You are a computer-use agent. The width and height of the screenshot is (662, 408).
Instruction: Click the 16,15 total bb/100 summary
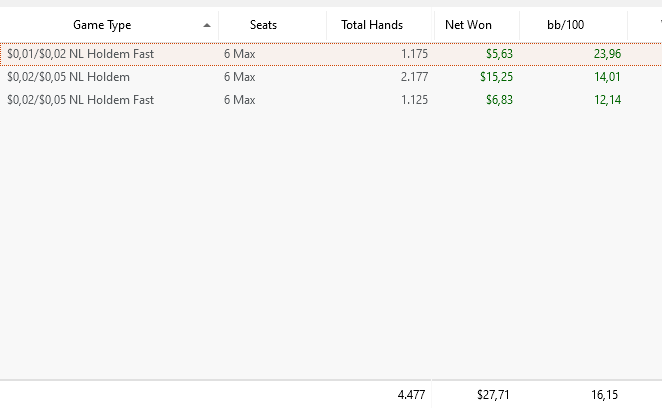tap(604, 395)
